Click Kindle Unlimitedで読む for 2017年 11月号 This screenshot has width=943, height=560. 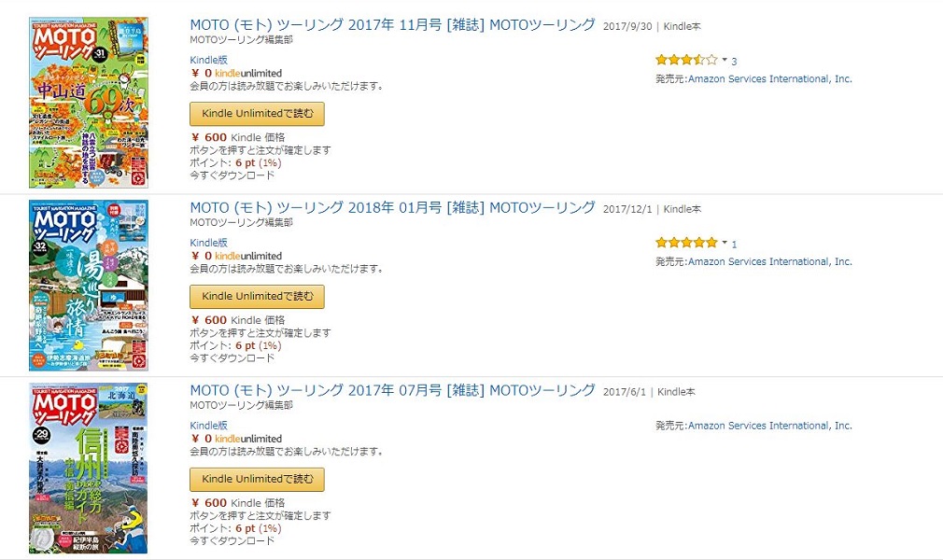(258, 114)
